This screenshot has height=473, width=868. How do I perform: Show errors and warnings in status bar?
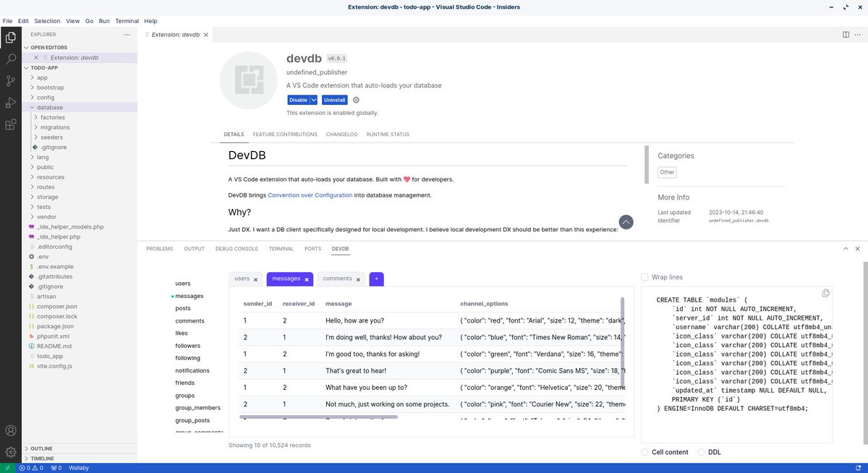tap(32, 468)
